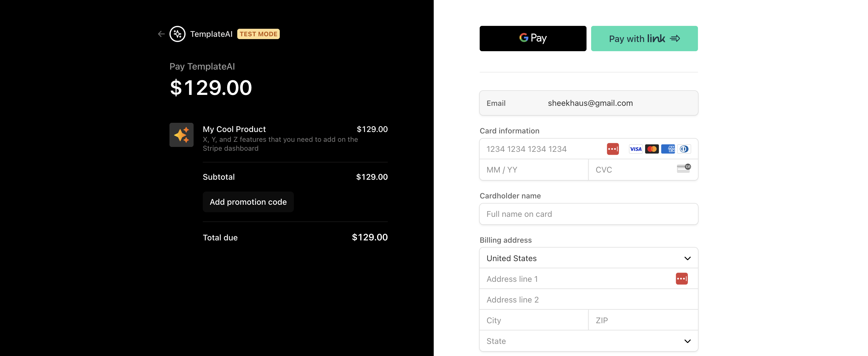Screen dimensions: 868x356
Task: Click Add promotion code button
Action: coord(248,202)
